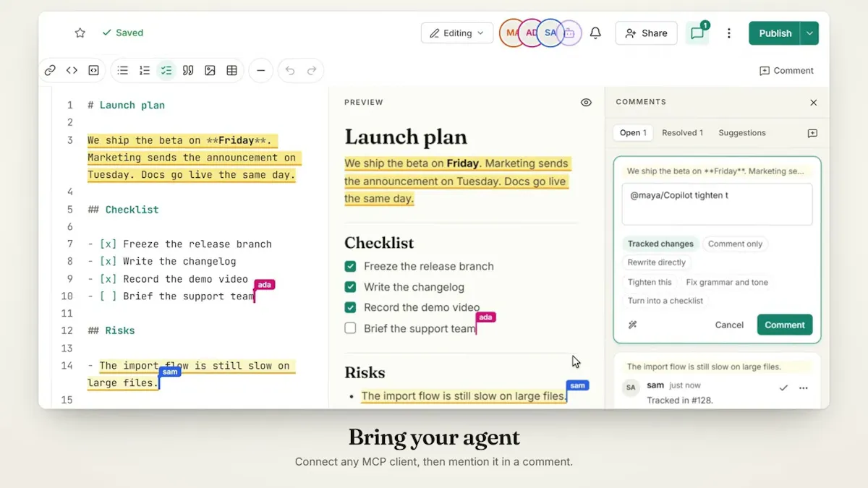
Task: Click the Risks preview heading
Action: click(365, 372)
